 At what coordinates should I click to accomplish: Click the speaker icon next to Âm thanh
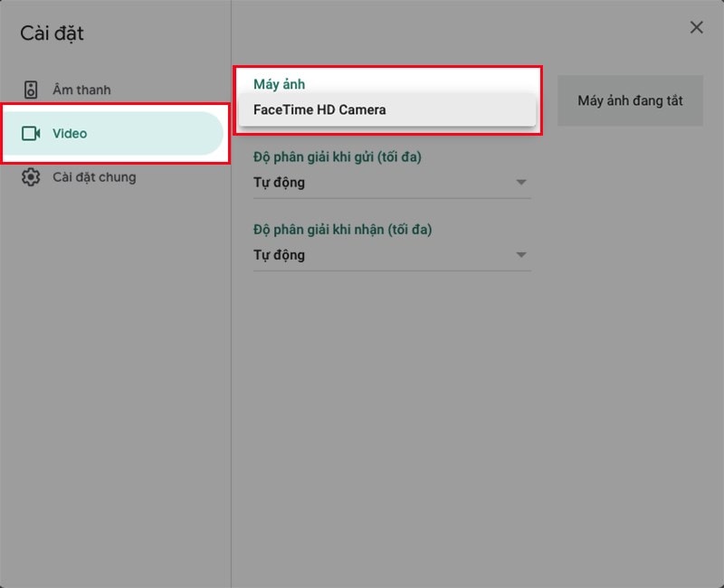point(31,90)
